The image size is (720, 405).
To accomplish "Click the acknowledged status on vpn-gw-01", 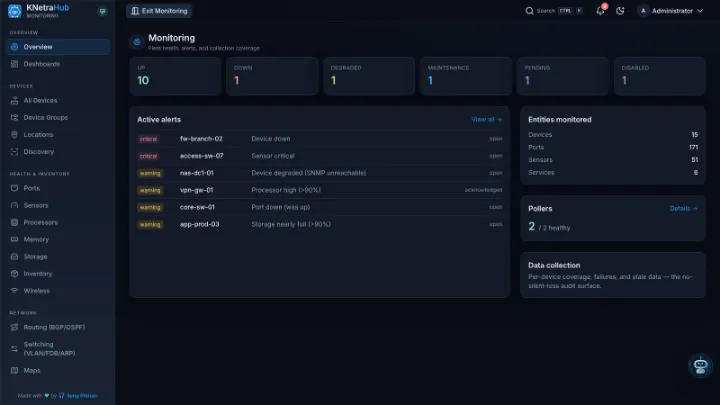I will click(x=483, y=190).
